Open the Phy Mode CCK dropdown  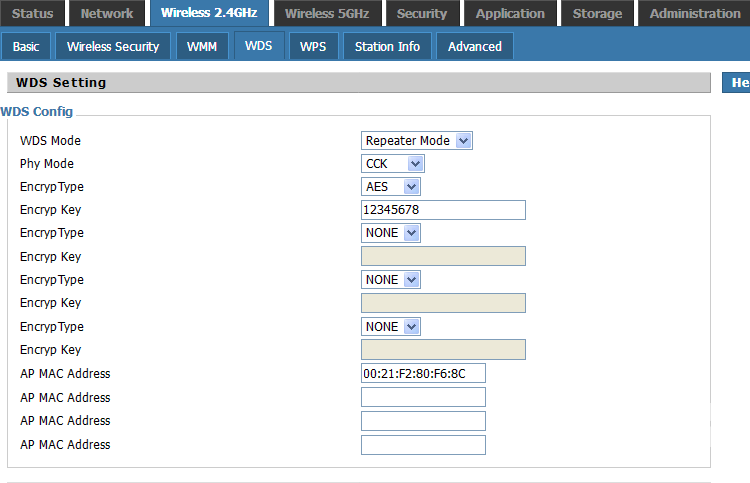392,164
